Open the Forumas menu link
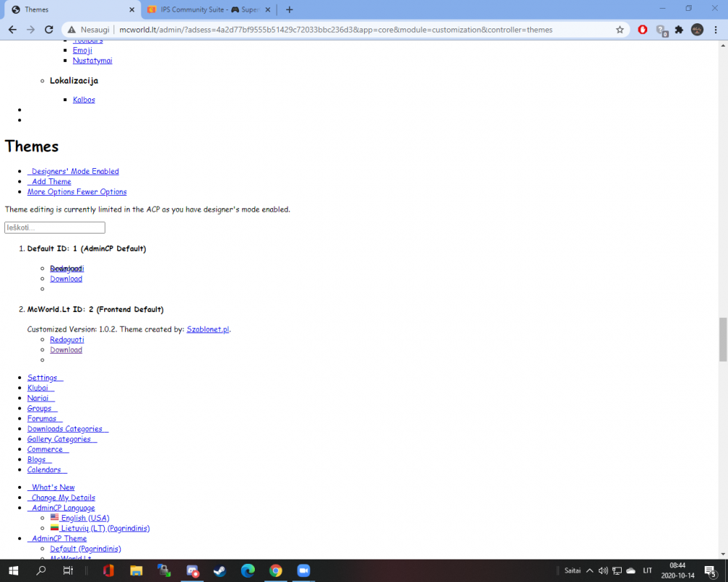The image size is (728, 582). point(44,418)
